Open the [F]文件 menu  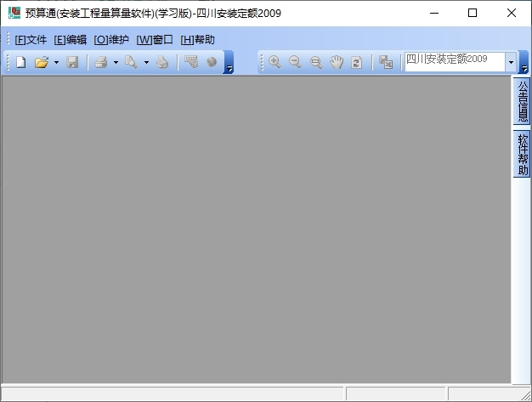coord(31,40)
